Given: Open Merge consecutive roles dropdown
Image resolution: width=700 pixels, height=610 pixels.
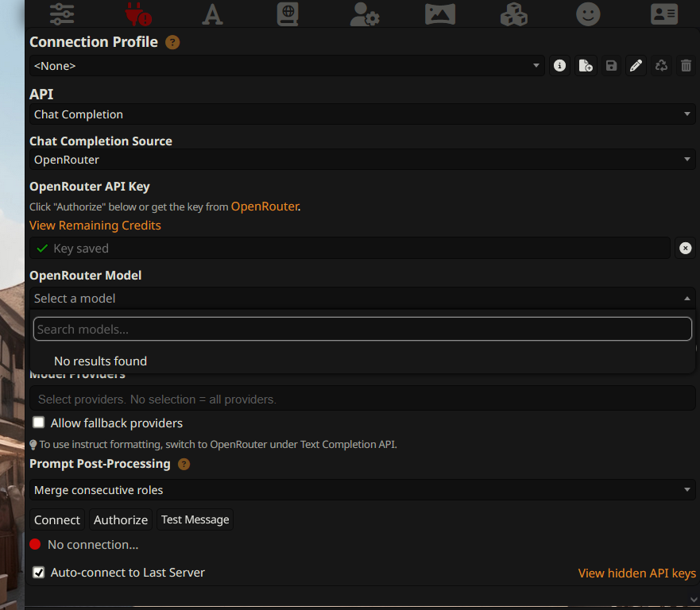Looking at the screenshot, I should [362, 489].
